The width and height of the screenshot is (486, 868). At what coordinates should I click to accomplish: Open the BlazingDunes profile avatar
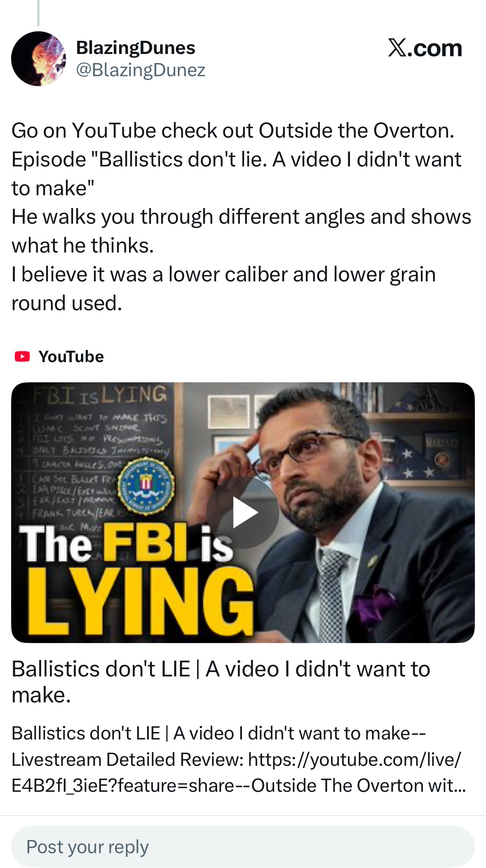coord(38,58)
